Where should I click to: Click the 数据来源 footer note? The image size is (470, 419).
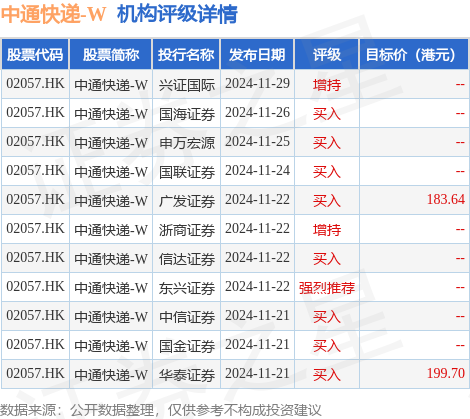point(161,410)
